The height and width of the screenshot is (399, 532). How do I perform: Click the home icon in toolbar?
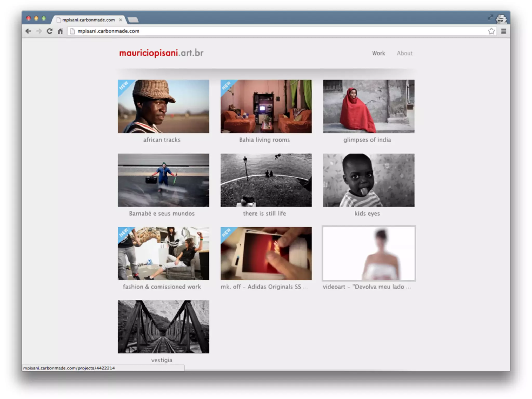(x=60, y=31)
